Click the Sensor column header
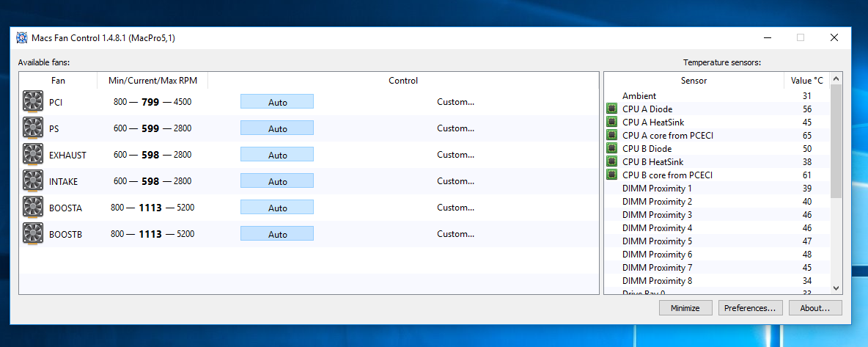 click(x=694, y=81)
